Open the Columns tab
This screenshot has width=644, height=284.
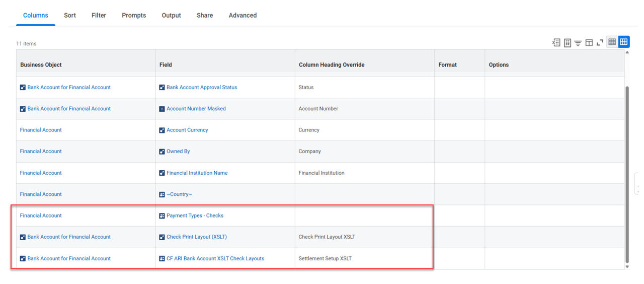point(36,15)
